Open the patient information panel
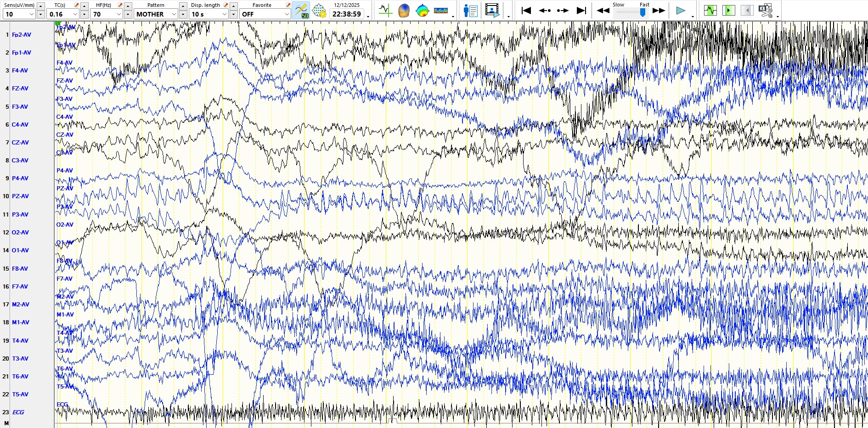The image size is (868, 428). [x=470, y=11]
